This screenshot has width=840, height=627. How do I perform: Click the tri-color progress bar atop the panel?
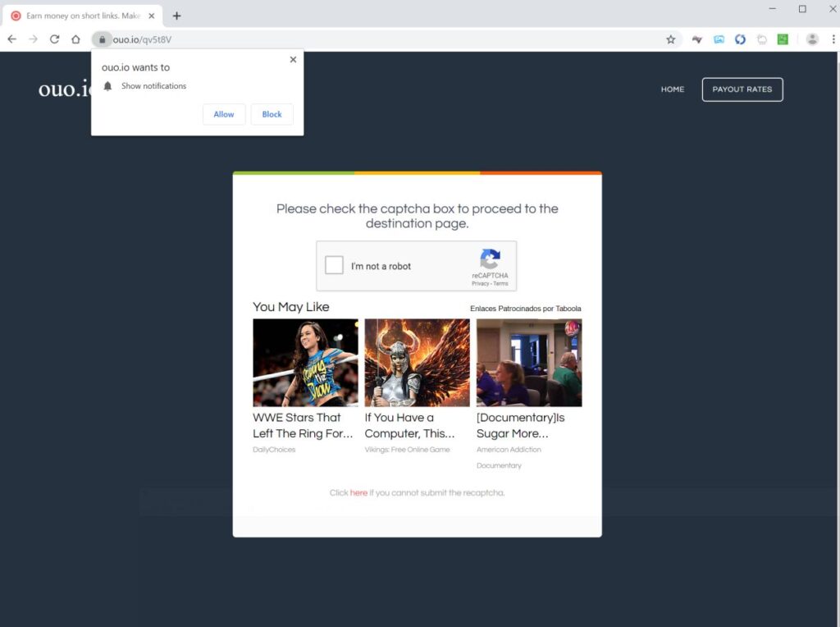(417, 173)
